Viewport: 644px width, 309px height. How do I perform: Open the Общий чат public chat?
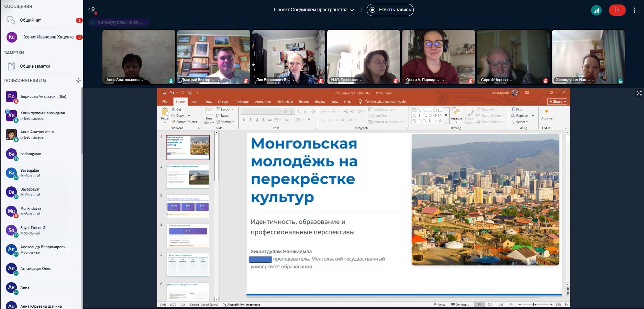pos(30,20)
